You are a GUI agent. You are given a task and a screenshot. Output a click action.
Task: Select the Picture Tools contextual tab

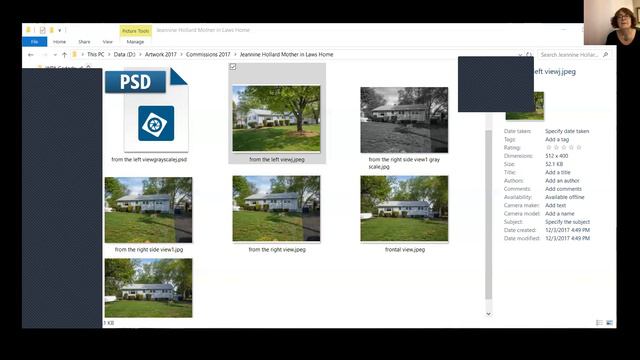136,31
